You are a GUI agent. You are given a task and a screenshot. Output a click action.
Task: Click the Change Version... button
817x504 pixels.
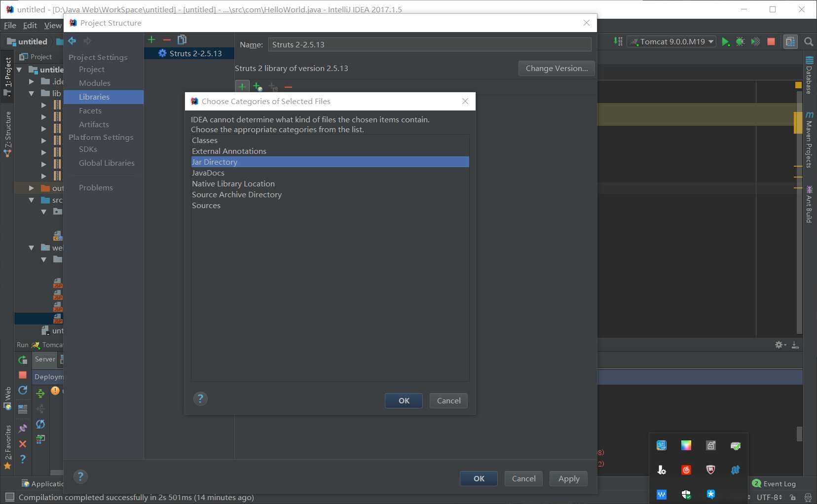click(557, 68)
